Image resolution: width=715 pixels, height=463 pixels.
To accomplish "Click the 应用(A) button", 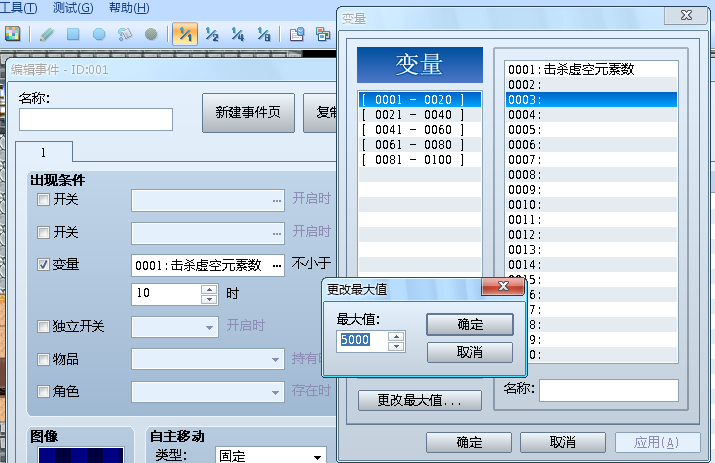I will (657, 442).
